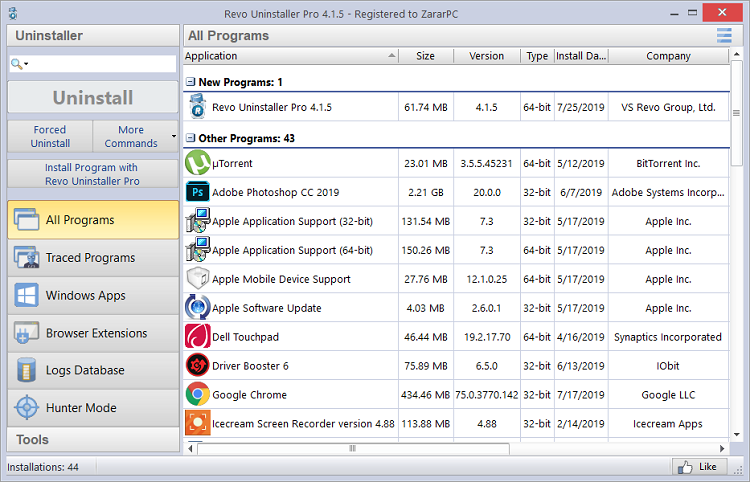The height and width of the screenshot is (482, 750).
Task: Click the magnifier search icon
Action: (16, 64)
